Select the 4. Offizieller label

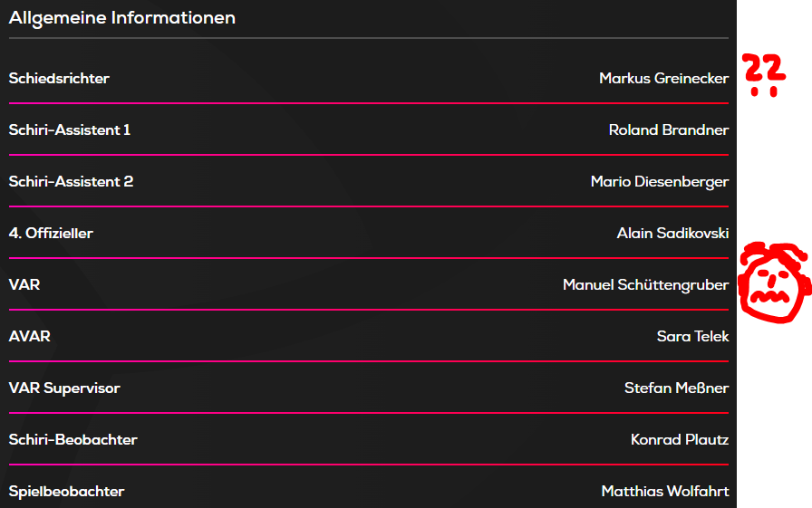point(51,234)
